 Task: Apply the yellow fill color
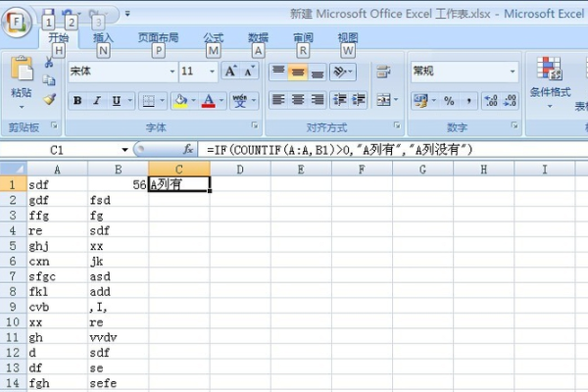(x=180, y=101)
